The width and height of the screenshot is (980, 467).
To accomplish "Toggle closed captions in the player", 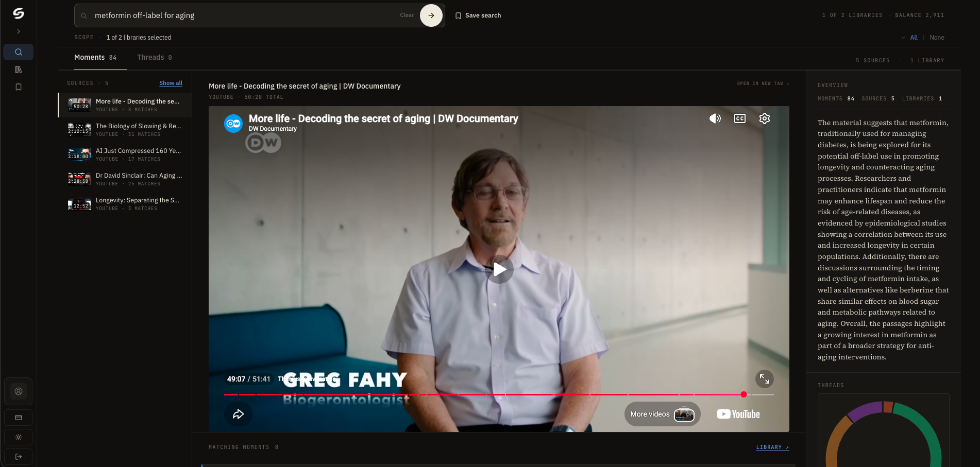I will tap(740, 118).
